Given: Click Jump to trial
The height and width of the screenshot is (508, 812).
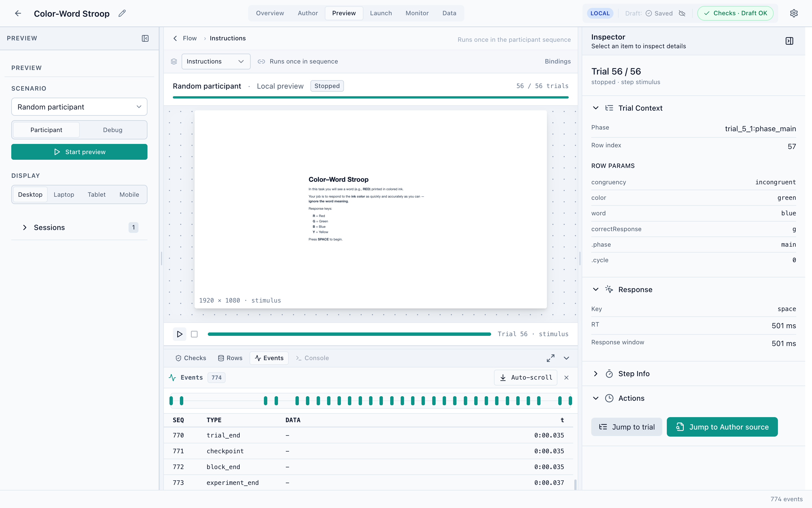Looking at the screenshot, I should (626, 427).
